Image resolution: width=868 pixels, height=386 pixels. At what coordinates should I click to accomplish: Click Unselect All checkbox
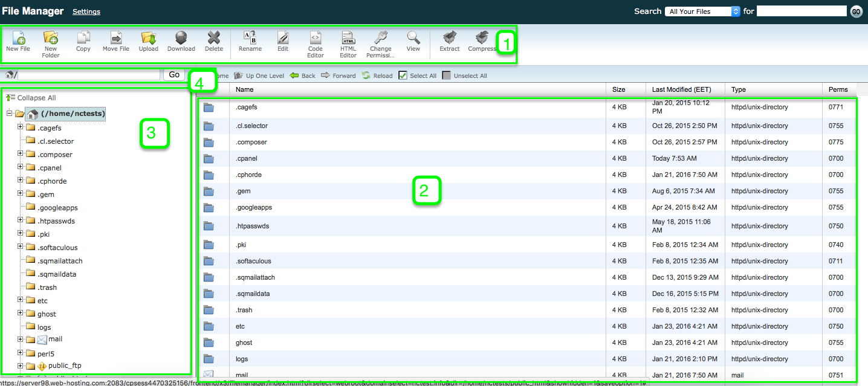[447, 76]
